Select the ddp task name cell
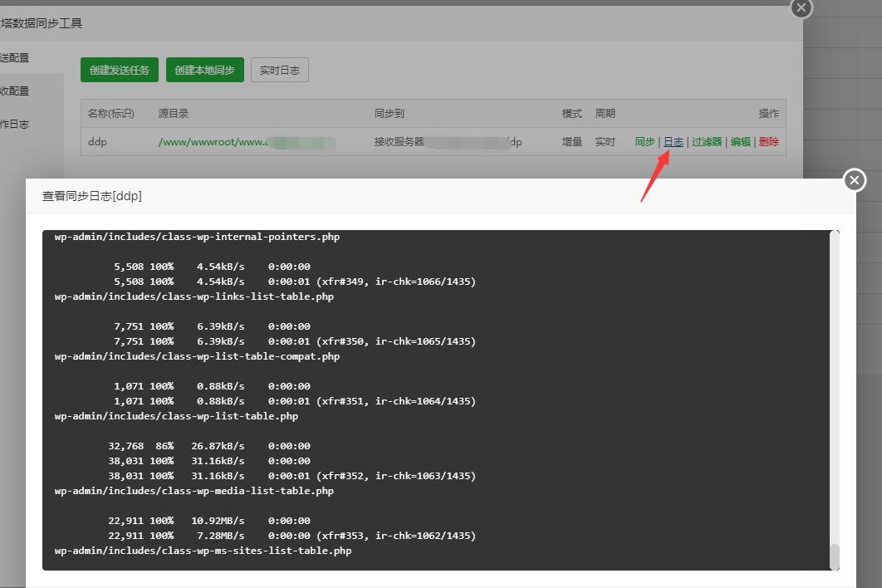This screenshot has height=588, width=882. tap(98, 142)
